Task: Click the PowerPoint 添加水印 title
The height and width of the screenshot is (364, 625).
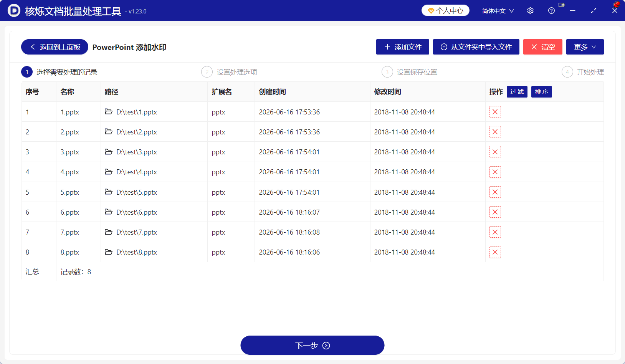Action: (x=129, y=47)
